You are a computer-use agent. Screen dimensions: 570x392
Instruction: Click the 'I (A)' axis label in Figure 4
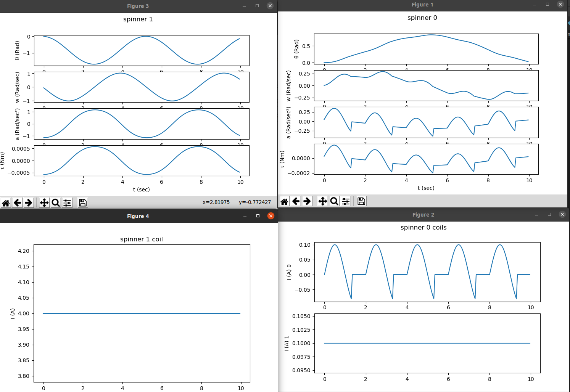[x=13, y=313]
